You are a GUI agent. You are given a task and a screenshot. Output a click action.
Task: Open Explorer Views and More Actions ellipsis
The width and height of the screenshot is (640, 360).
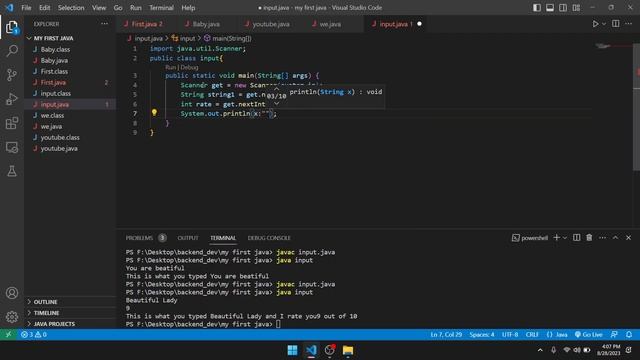(104, 24)
